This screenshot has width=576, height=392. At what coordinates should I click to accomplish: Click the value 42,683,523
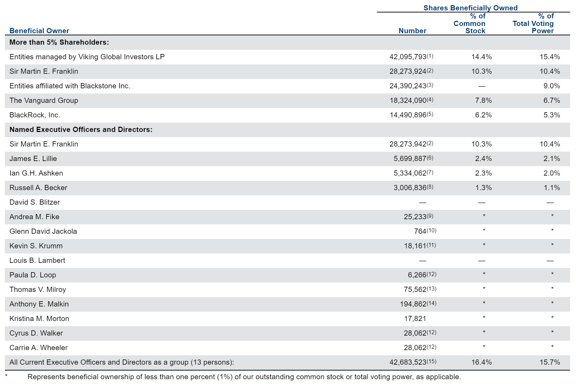[x=408, y=362]
